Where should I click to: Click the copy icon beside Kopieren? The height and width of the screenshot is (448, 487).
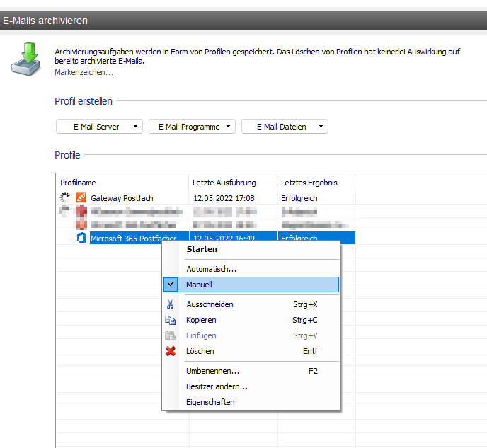tap(171, 320)
